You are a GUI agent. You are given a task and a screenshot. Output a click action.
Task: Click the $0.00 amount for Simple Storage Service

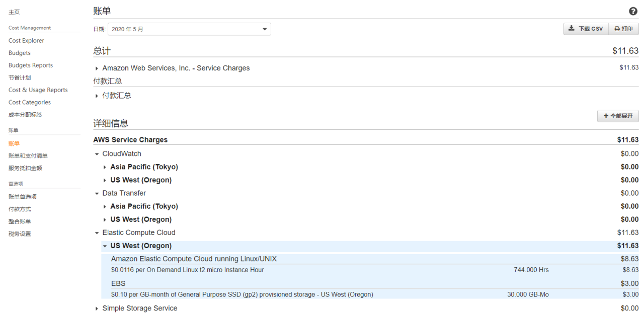tap(630, 308)
